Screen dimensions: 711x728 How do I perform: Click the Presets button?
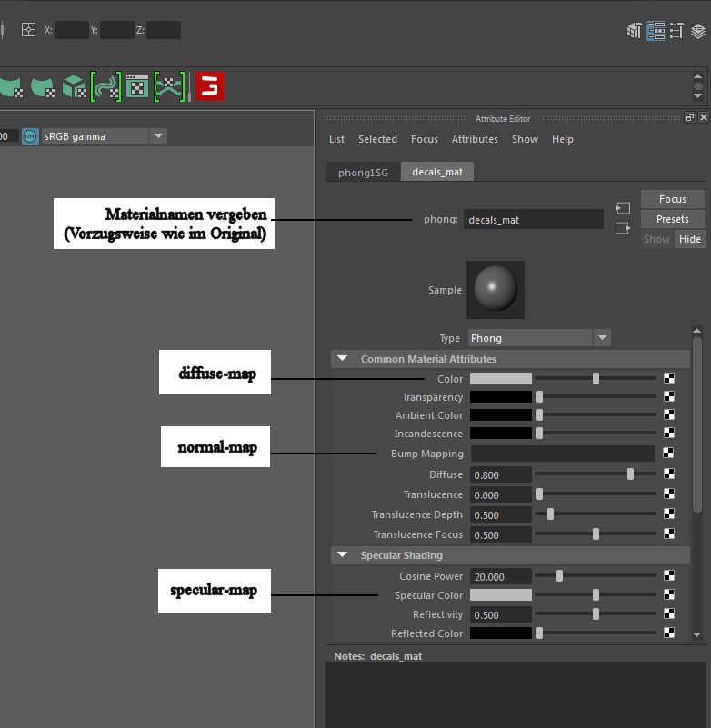point(672,219)
